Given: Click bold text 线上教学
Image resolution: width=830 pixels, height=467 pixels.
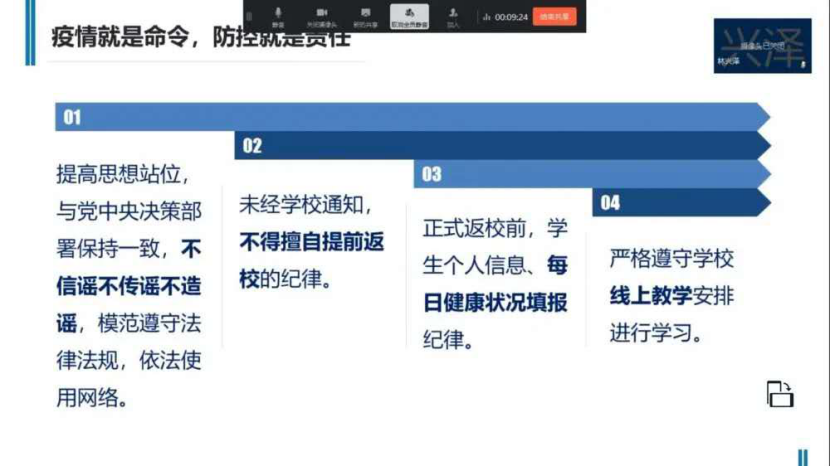Looking at the screenshot, I should pyautogui.click(x=651, y=295).
